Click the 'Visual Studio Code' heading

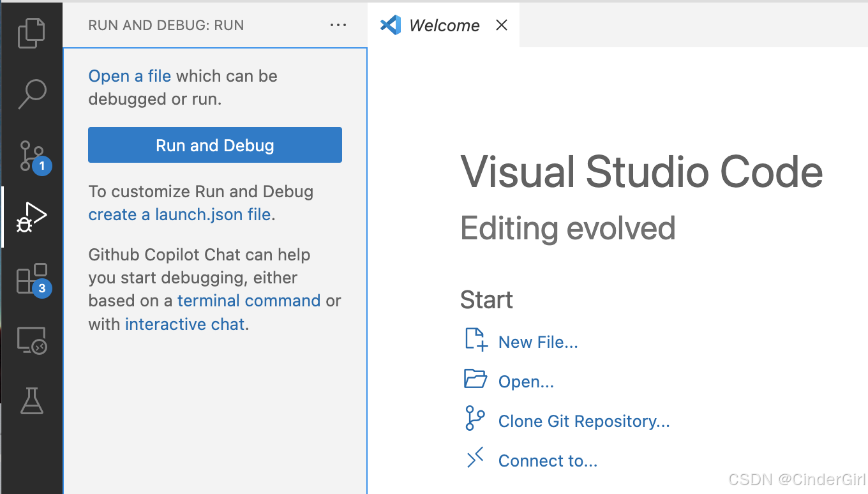(641, 172)
